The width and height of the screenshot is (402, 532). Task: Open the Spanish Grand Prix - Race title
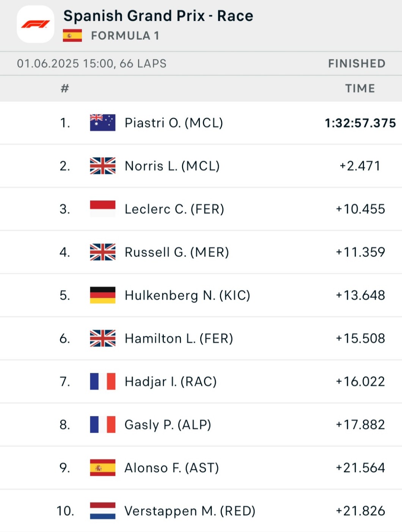158,16
